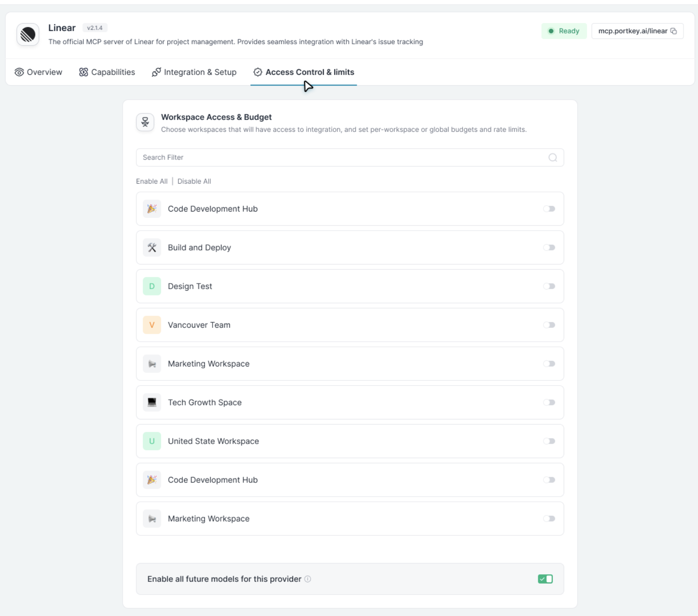Click the Workspace Access & Budget chair icon

(x=145, y=122)
